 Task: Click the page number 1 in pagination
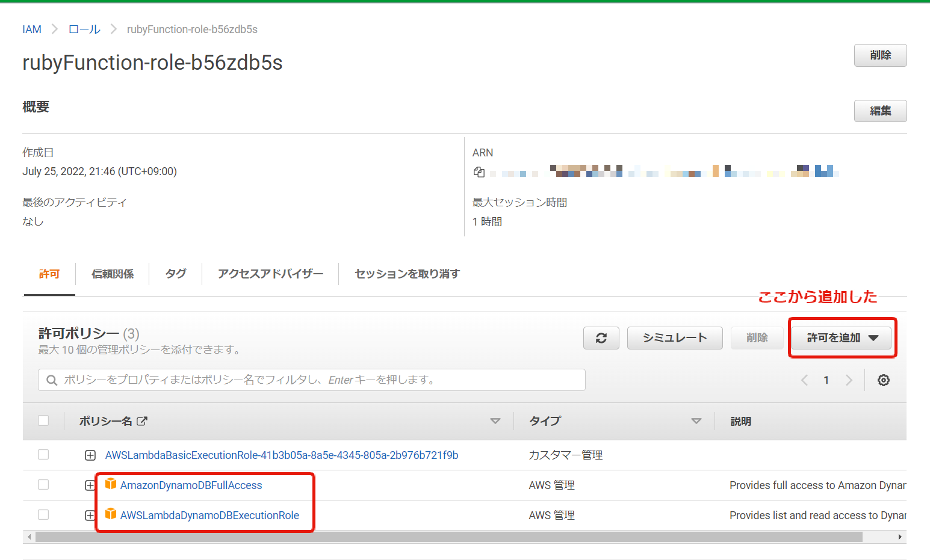tap(826, 380)
